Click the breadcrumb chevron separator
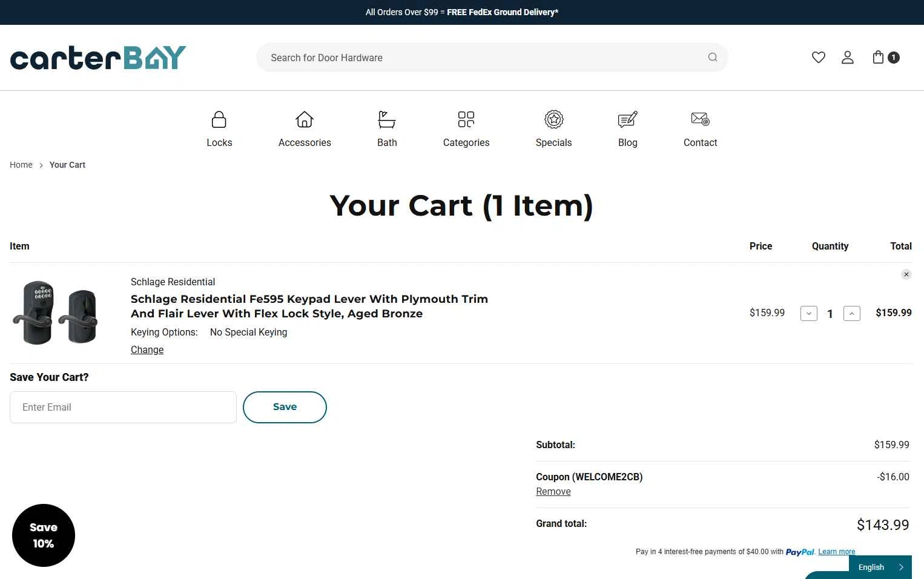Image resolution: width=924 pixels, height=579 pixels. click(x=41, y=165)
